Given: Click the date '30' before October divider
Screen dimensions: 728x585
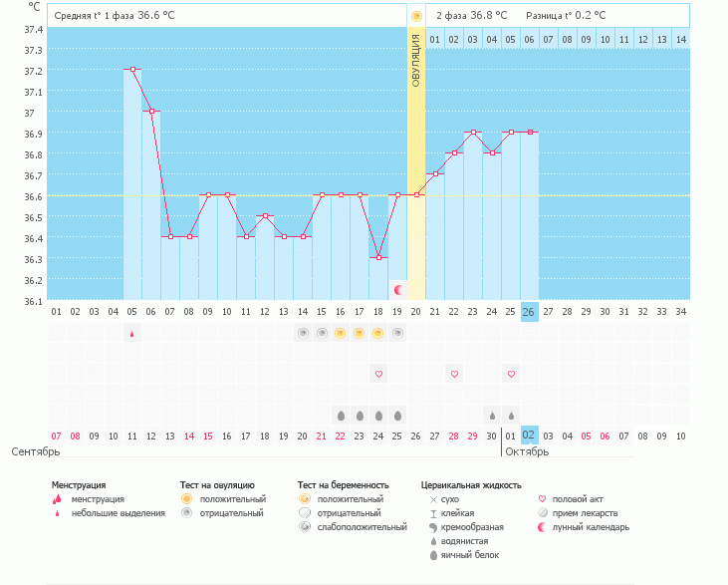Looking at the screenshot, I should pyautogui.click(x=491, y=437).
